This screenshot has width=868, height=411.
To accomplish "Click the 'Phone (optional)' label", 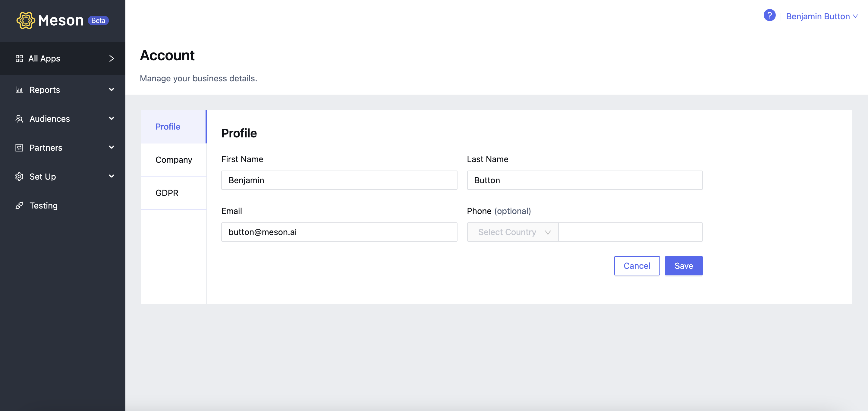I will (x=499, y=211).
